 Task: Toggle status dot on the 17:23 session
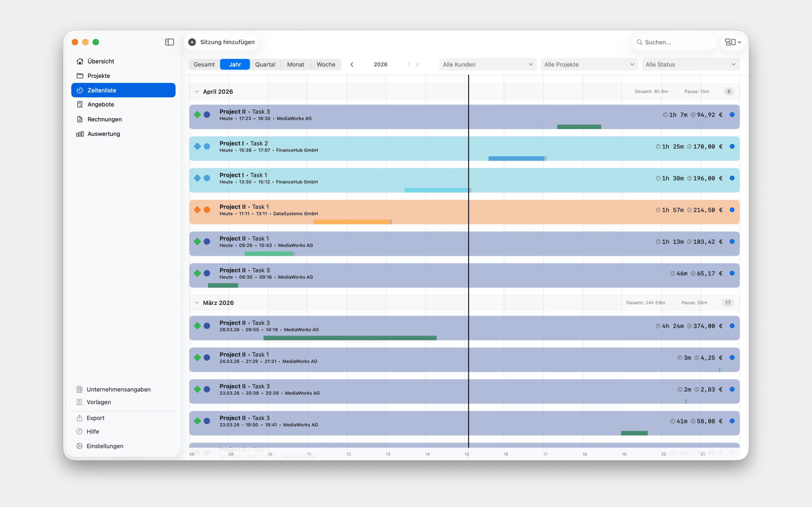pyautogui.click(x=732, y=115)
